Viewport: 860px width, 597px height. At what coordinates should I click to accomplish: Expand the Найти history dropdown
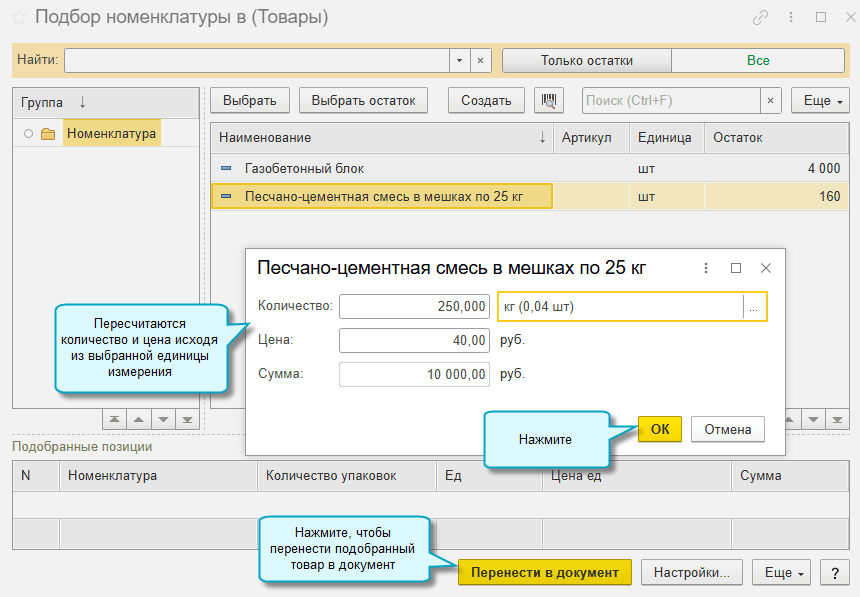[459, 60]
